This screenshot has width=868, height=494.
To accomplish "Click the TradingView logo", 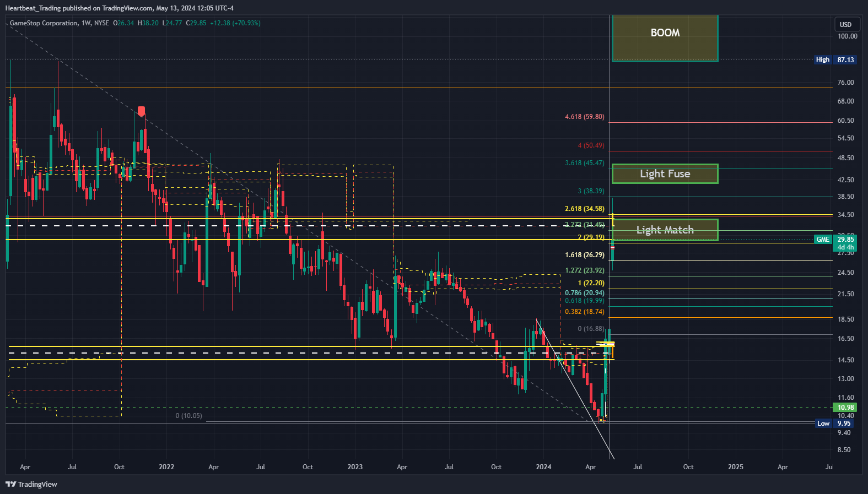I will click(x=31, y=484).
